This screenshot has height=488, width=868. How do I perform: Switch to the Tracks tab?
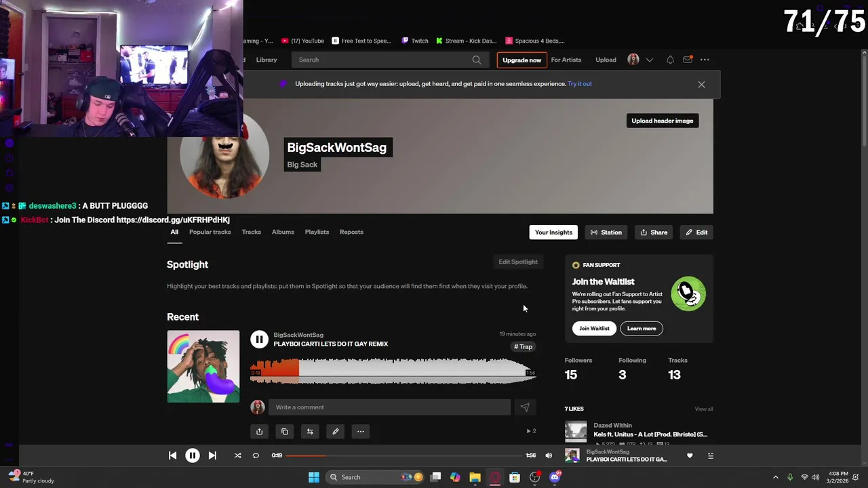[x=252, y=232]
